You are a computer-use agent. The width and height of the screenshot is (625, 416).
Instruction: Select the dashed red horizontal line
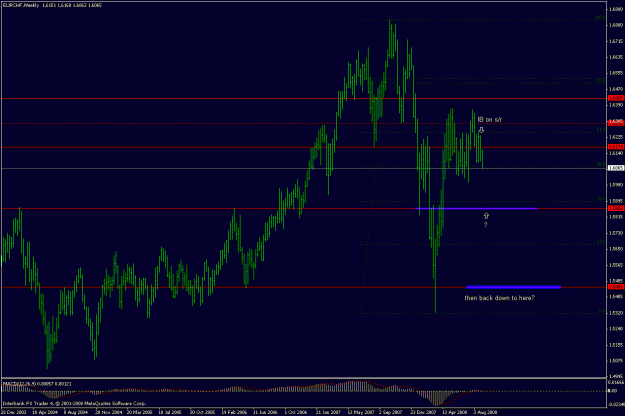click(x=303, y=124)
